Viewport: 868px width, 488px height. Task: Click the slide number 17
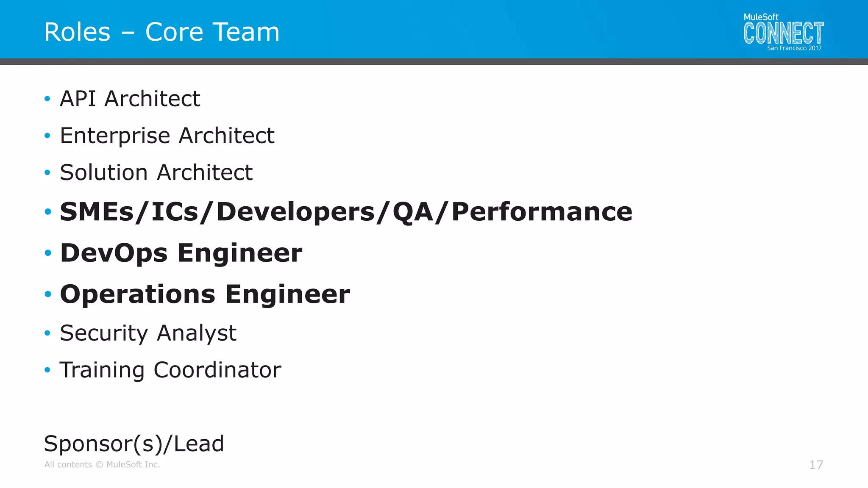[x=816, y=465]
